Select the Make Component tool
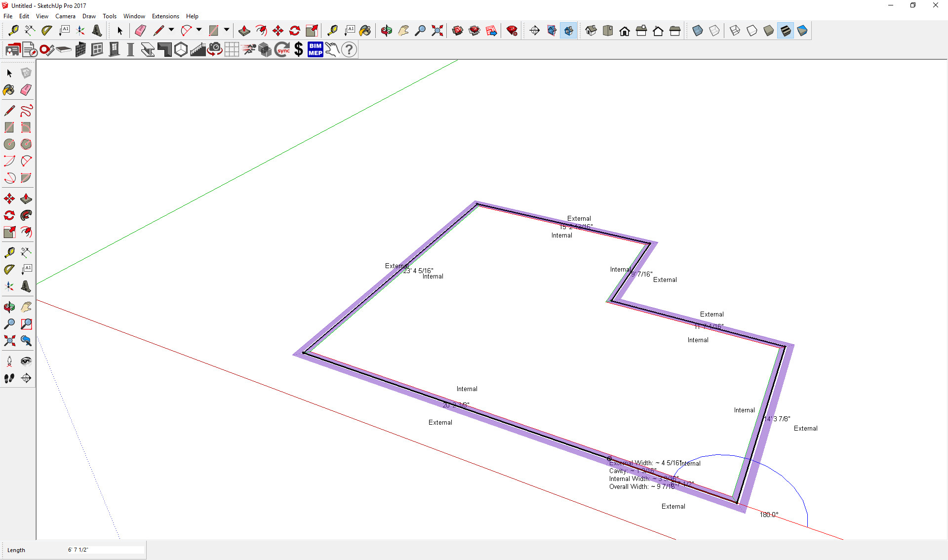 (x=26, y=73)
